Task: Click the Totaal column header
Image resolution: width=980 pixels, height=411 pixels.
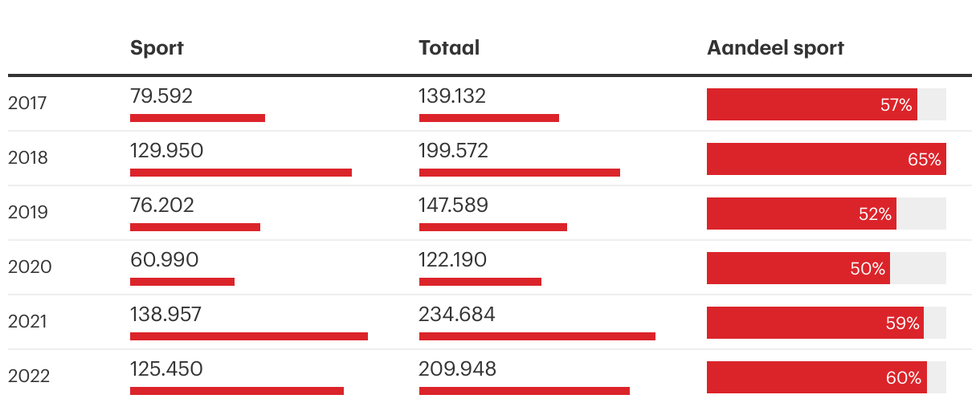Action: [x=449, y=48]
